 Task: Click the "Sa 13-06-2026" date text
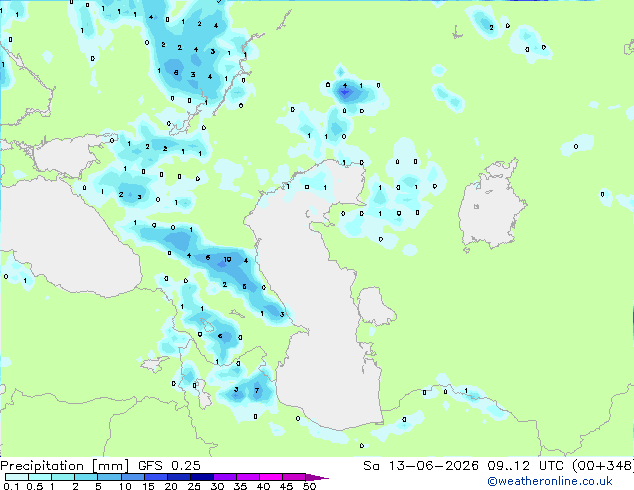[421, 466]
